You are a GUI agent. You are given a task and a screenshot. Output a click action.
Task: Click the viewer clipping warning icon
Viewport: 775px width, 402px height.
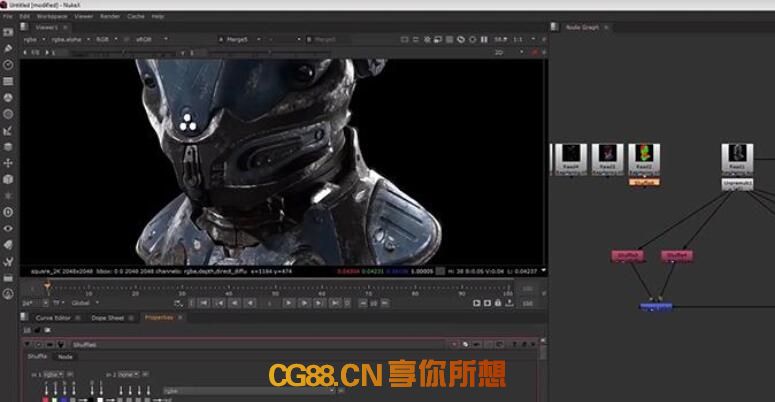(427, 39)
